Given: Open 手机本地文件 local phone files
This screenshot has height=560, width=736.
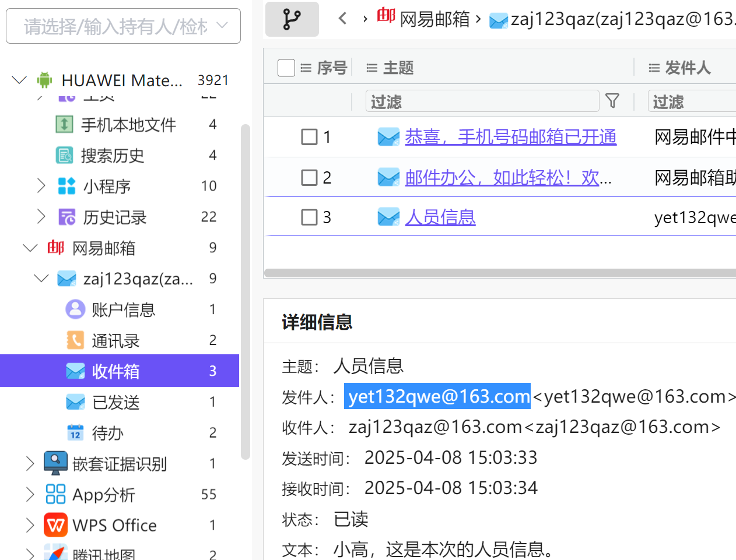Looking at the screenshot, I should pyautogui.click(x=128, y=125).
